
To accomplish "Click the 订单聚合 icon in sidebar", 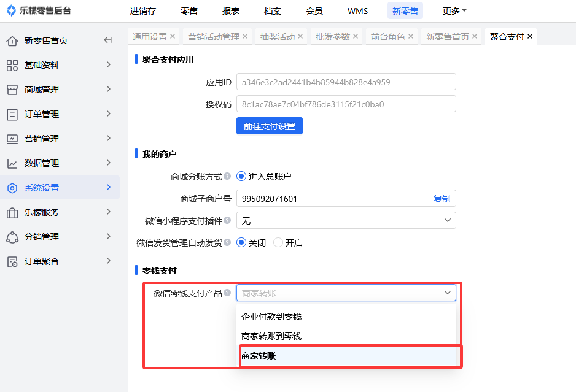I will tap(12, 262).
